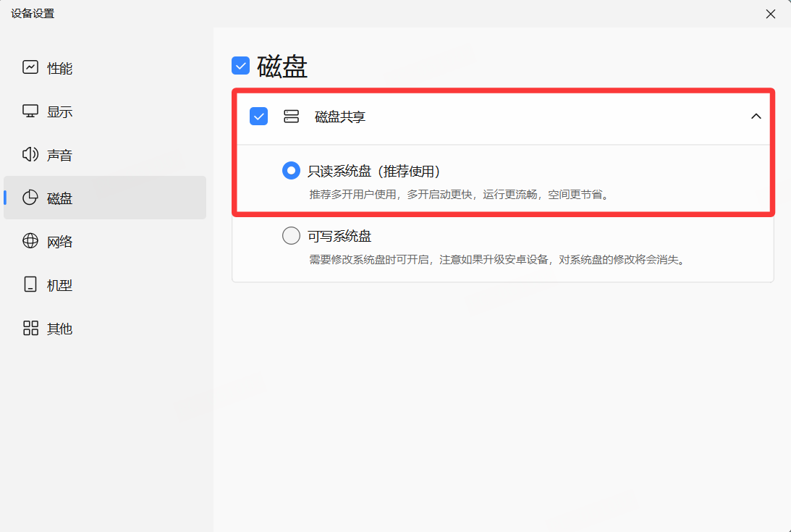This screenshot has width=791, height=532.
Task: Open the 网络 settings tab label
Action: [60, 242]
